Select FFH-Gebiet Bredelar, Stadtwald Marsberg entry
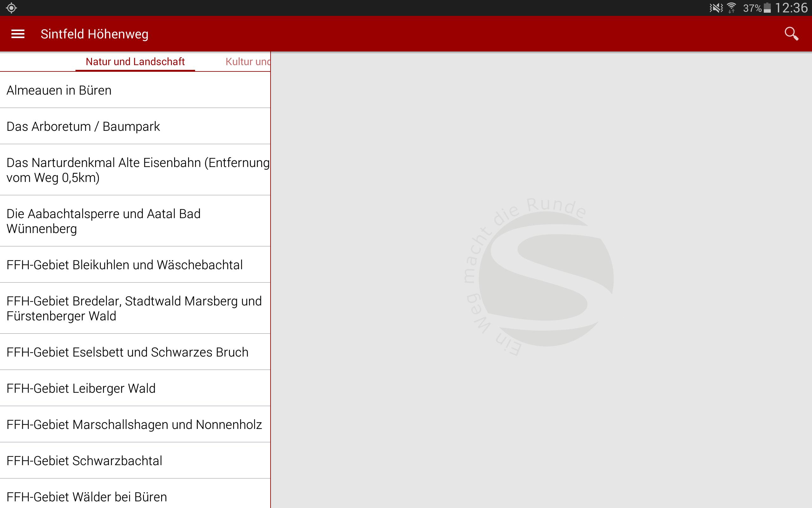Screen dimensions: 812x508 [135, 308]
